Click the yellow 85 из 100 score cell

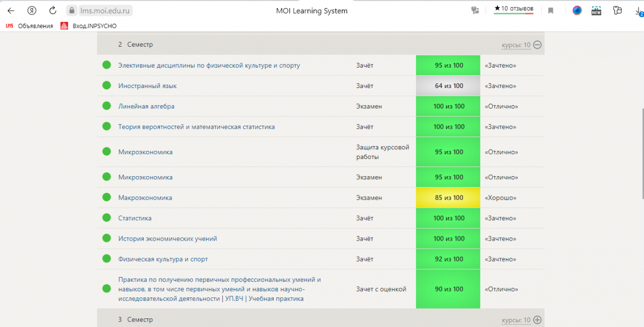448,198
